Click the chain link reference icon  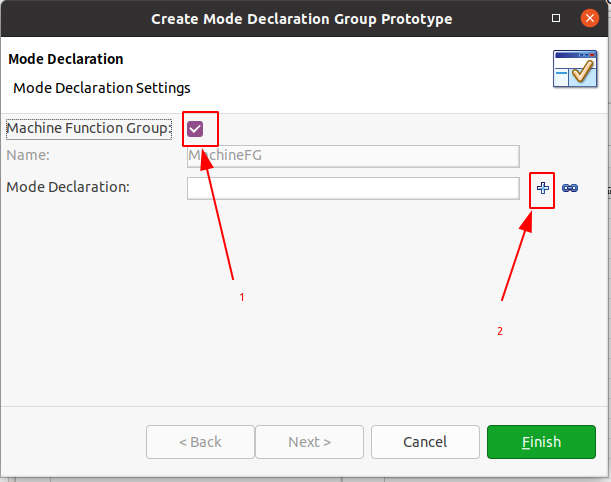coord(570,188)
